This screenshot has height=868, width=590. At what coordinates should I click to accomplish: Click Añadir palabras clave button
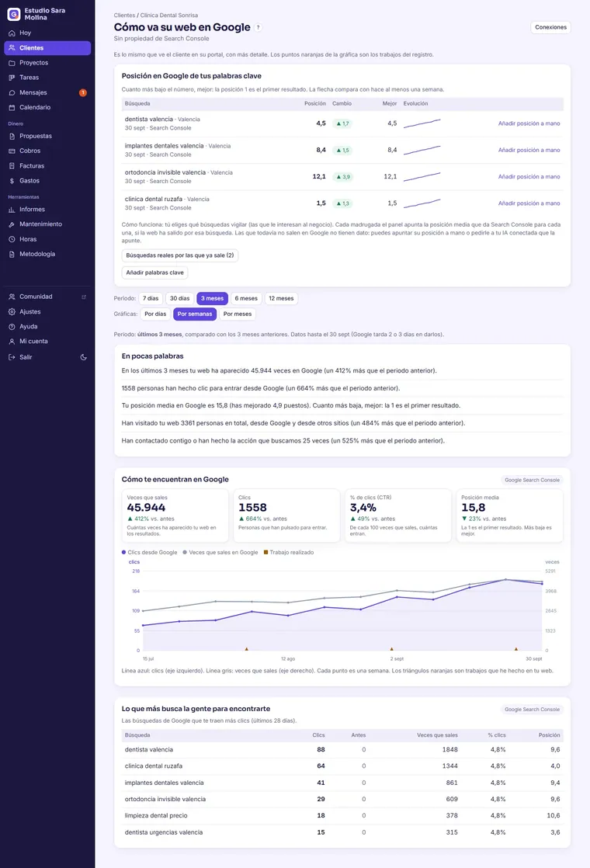(155, 273)
